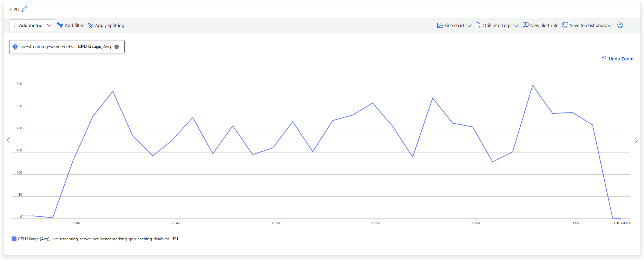The image size is (644, 260).
Task: Click the 1:05 time axis label
Action: click(x=576, y=223)
